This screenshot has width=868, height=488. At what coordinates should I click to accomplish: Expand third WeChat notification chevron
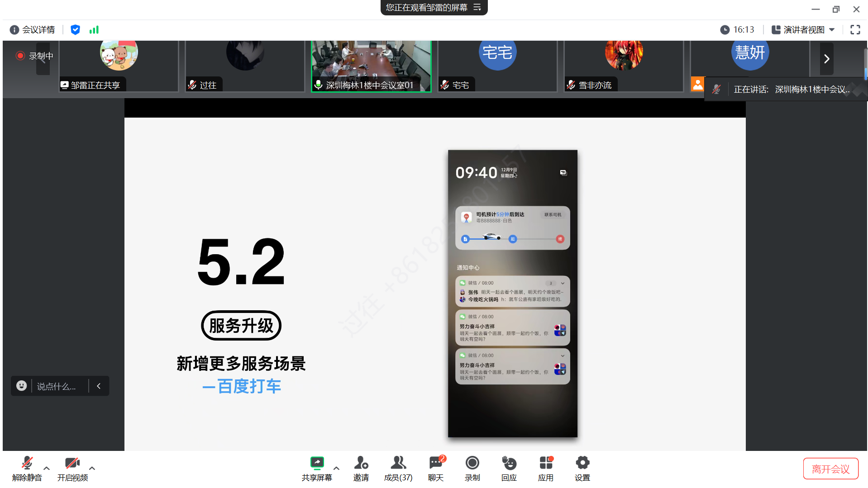click(563, 356)
